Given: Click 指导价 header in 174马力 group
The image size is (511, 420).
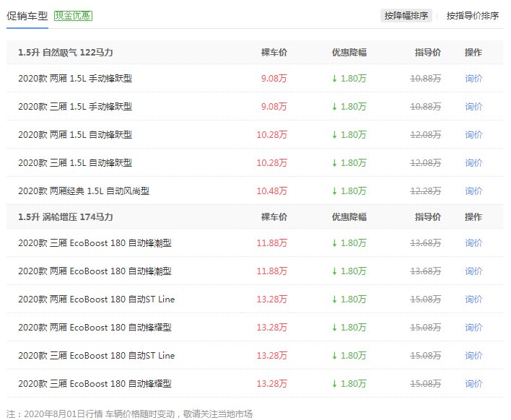Looking at the screenshot, I should 428,217.
